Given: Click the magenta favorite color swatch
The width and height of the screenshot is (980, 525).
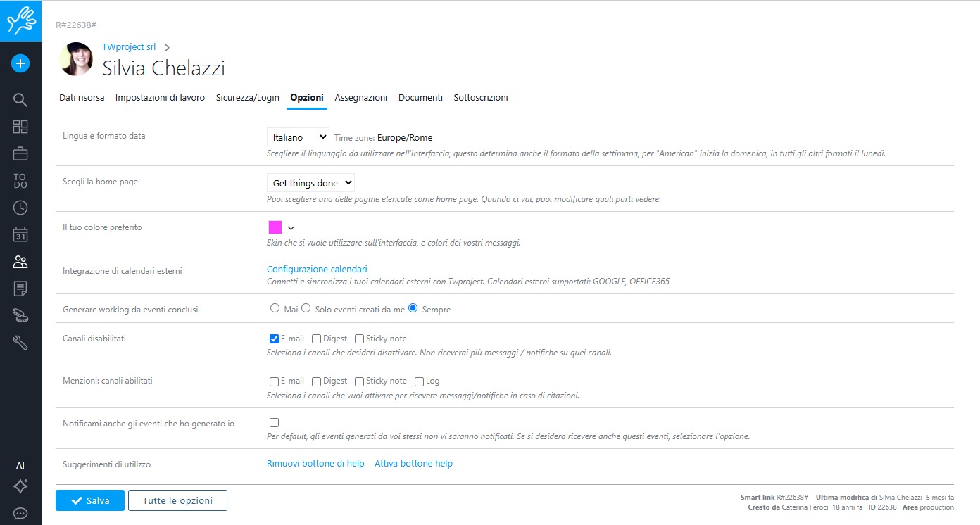Looking at the screenshot, I should pyautogui.click(x=275, y=227).
